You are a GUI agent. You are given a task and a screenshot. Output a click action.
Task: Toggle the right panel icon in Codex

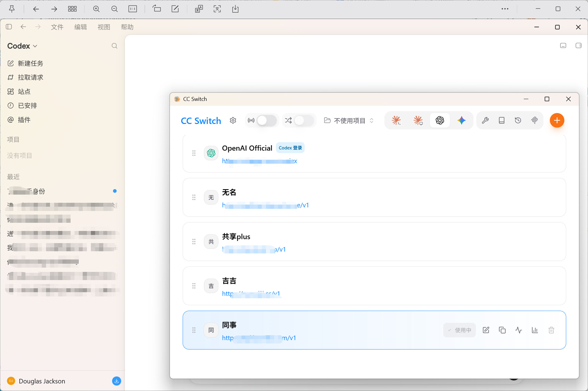(x=579, y=45)
